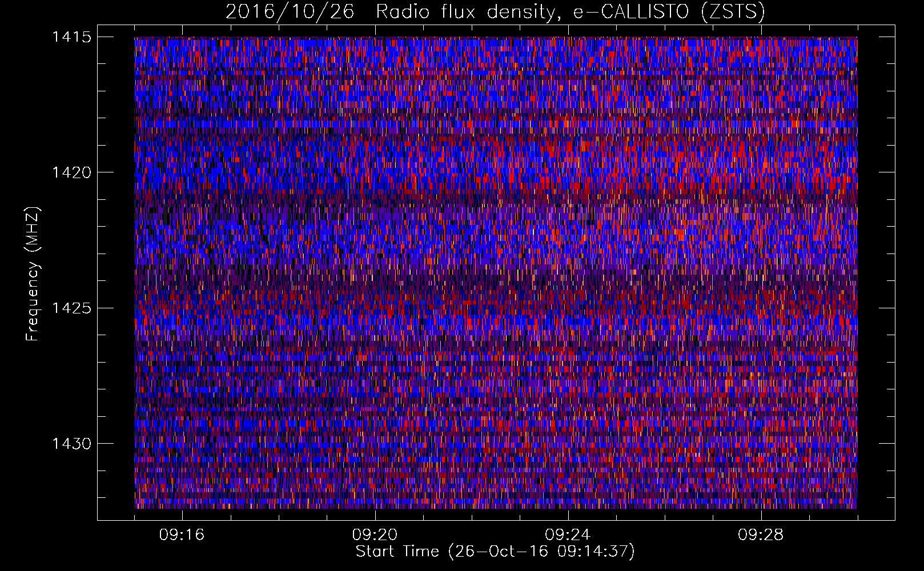Click the 'Start Time (26-Oct-16 09:14:37)' label
The image size is (924, 571).
495,552
